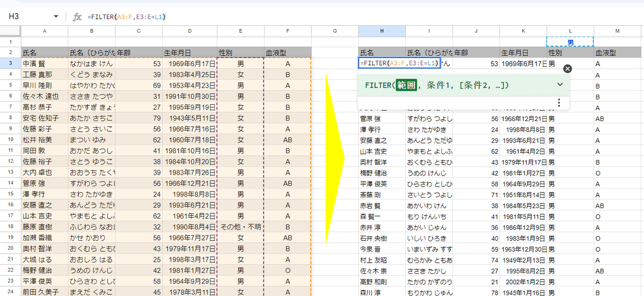The height and width of the screenshot is (296, 644).
Task: Select column K header
Action: (x=523, y=31)
